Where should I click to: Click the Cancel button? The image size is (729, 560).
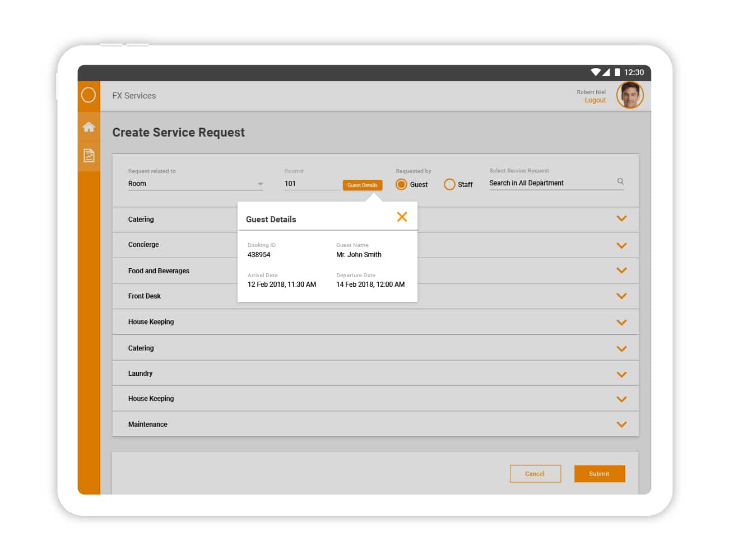coord(535,474)
